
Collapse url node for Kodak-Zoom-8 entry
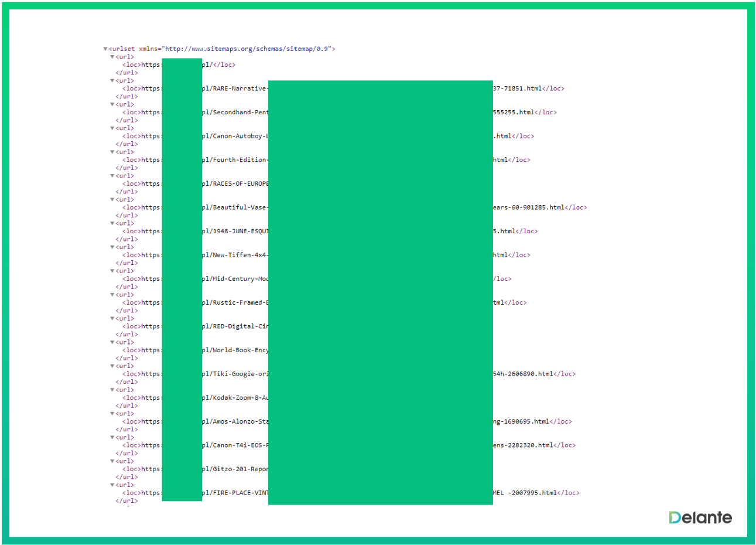click(112, 390)
